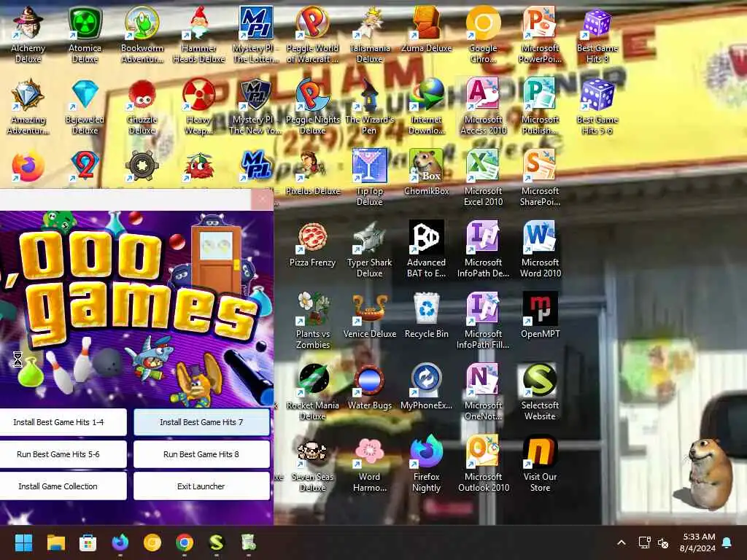
Task: Select the Water Bugs desktop icon
Action: 370,386
